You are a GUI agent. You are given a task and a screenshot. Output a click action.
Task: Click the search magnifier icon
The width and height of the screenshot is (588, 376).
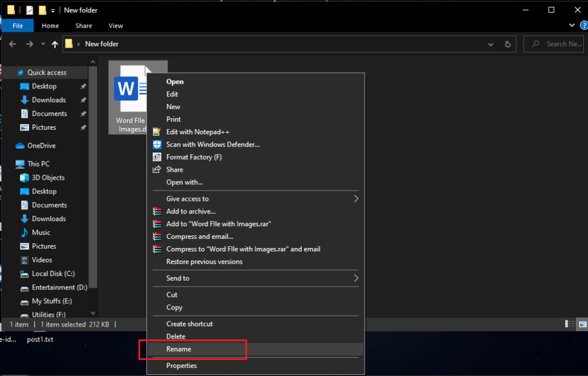click(x=535, y=44)
